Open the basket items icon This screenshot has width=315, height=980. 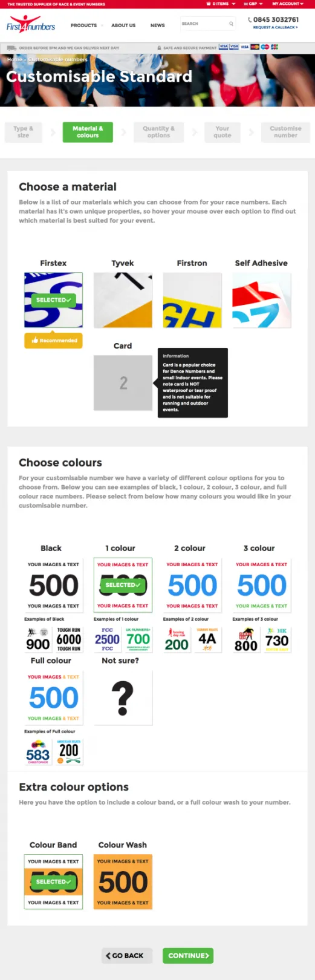click(209, 4)
